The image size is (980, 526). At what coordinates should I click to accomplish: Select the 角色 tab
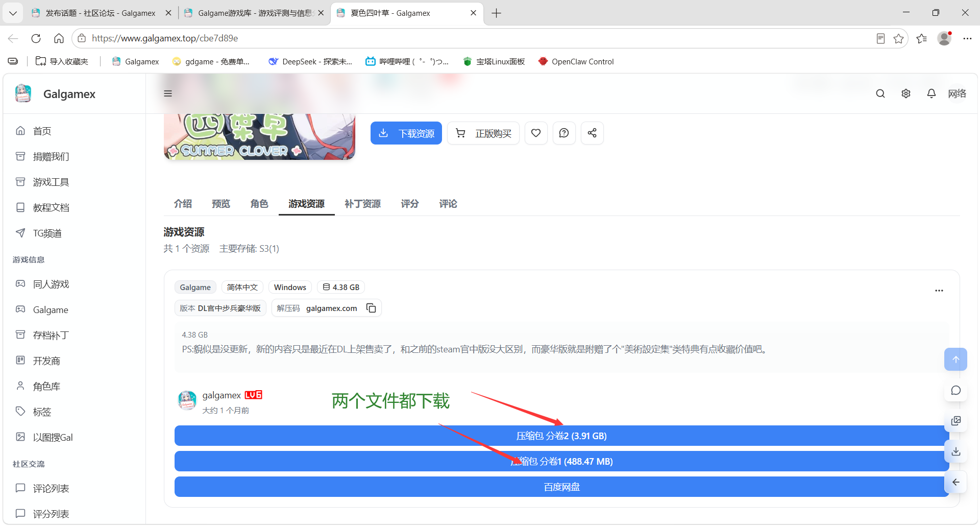[x=259, y=204]
